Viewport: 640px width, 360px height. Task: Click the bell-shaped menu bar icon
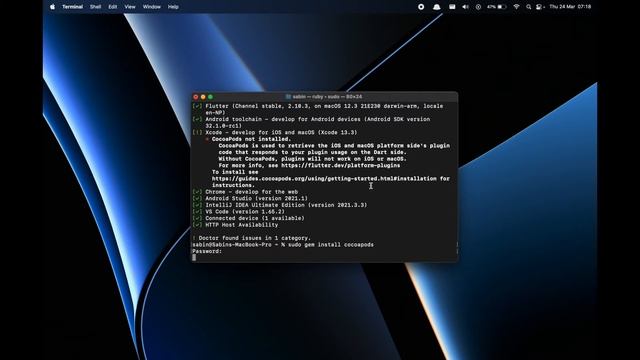pos(437,7)
